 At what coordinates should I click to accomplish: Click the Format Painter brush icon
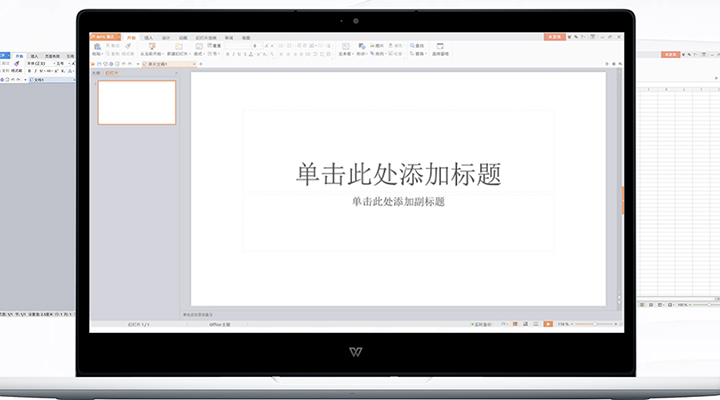[128, 46]
